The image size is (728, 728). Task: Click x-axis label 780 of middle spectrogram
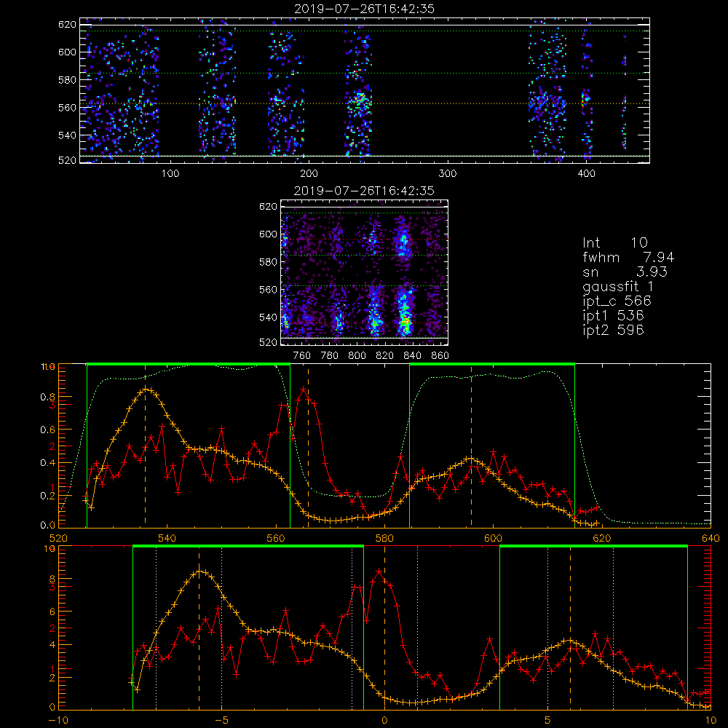[330, 356]
